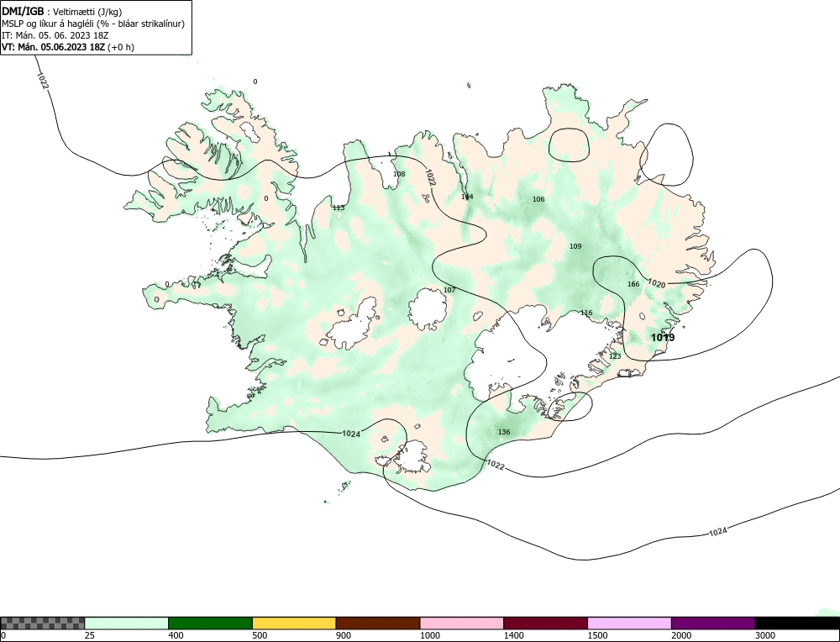Screen dimensions: 840x642
Task: Choose the lavender legend swatch
Action: pos(629,623)
